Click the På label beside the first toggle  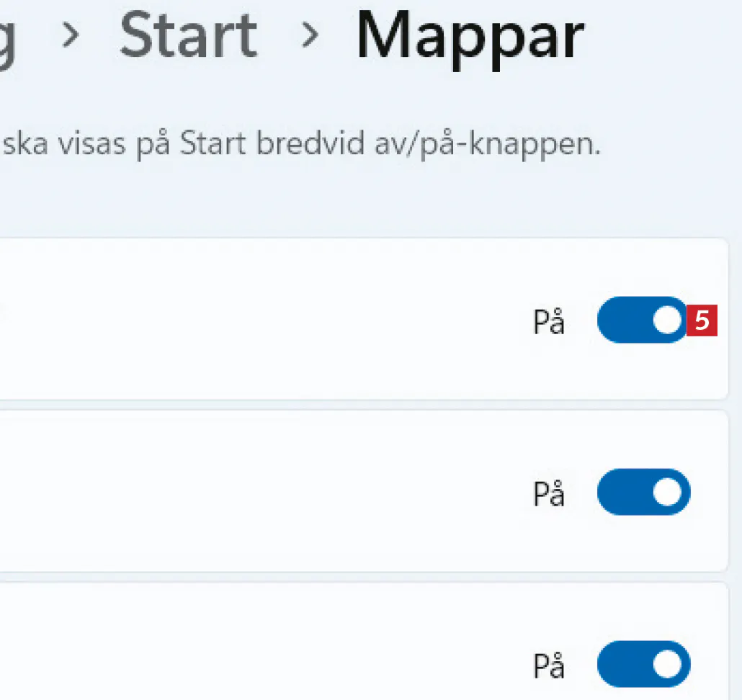coord(548,323)
